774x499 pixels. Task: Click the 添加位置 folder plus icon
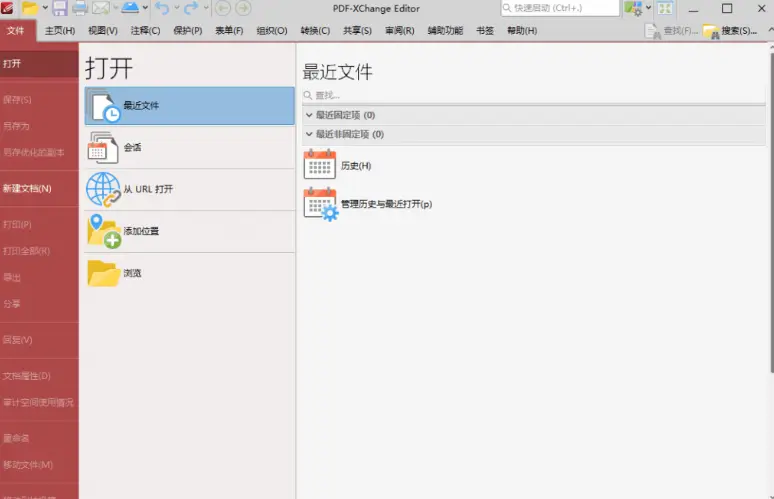click(104, 231)
